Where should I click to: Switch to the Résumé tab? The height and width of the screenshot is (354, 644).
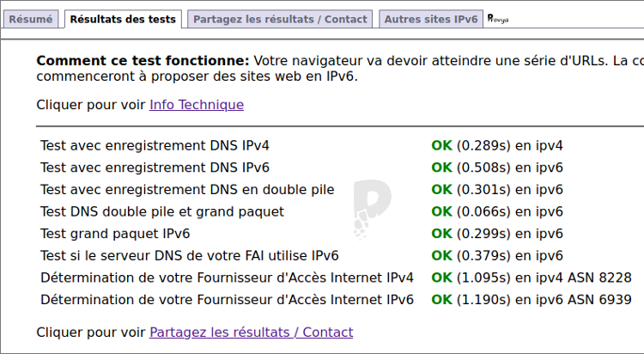(x=31, y=19)
